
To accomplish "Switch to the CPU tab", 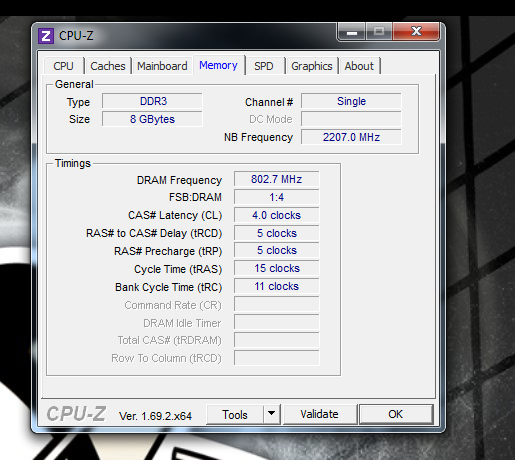I will click(x=63, y=66).
